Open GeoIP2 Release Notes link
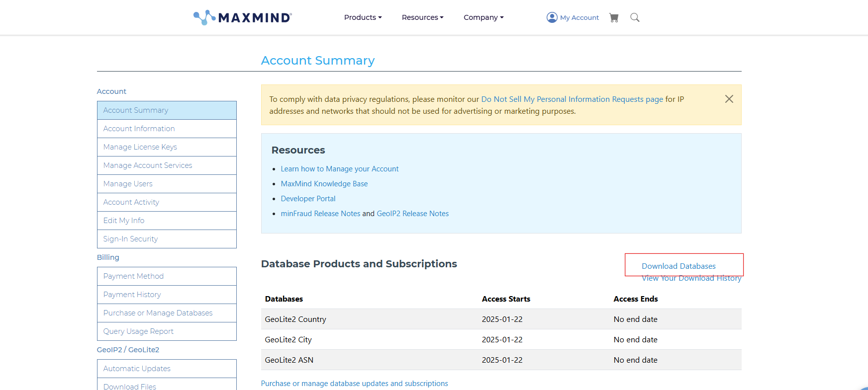Image resolution: width=868 pixels, height=390 pixels. 412,214
